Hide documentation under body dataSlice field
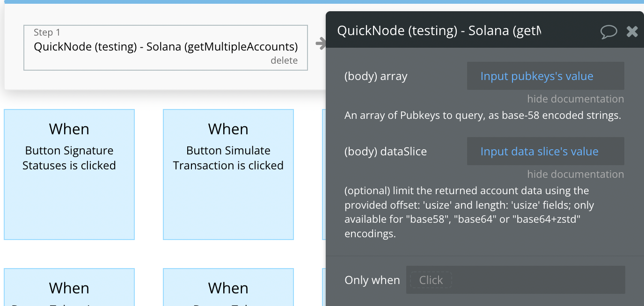 coord(575,174)
